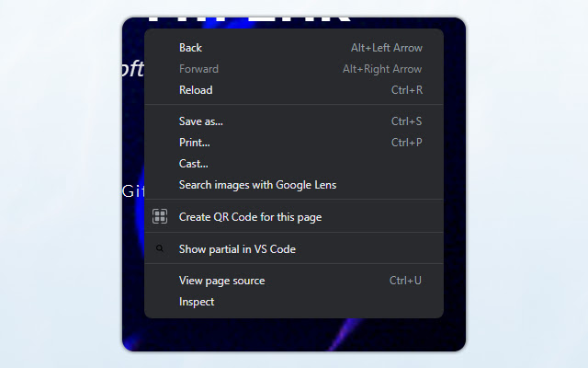Click the partially hidden Git text
The height and width of the screenshot is (368, 588).
coord(133,191)
